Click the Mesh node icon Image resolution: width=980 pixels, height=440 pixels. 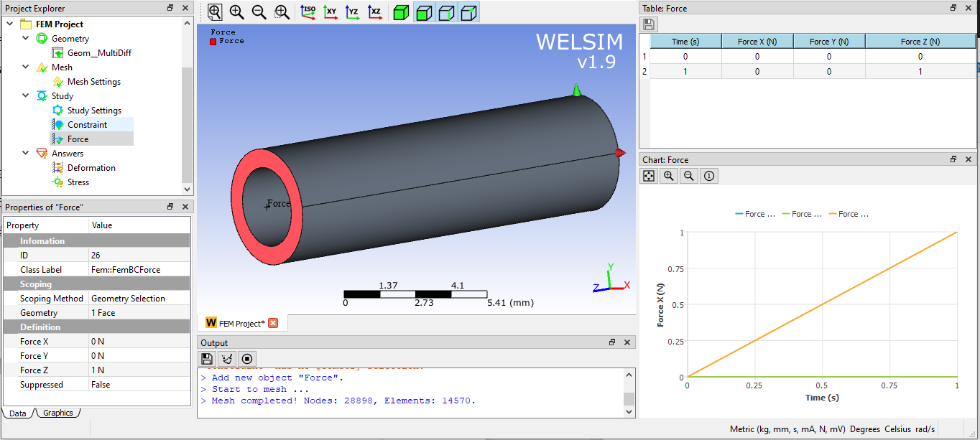(x=42, y=67)
